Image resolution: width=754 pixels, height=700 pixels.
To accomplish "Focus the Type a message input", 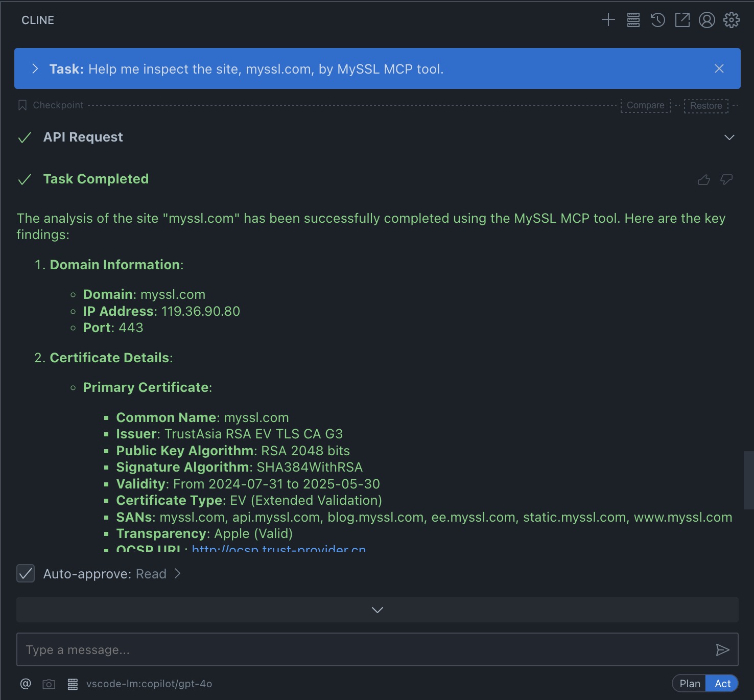I will tap(365, 649).
